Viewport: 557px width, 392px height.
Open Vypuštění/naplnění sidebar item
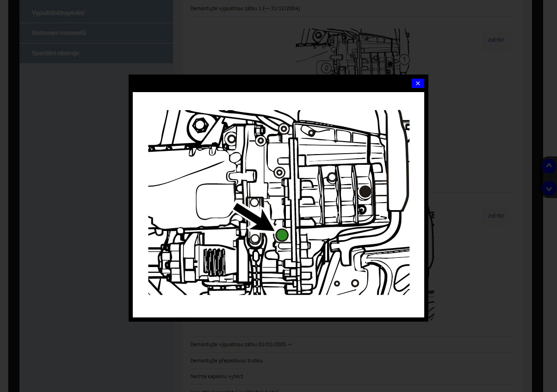click(96, 13)
